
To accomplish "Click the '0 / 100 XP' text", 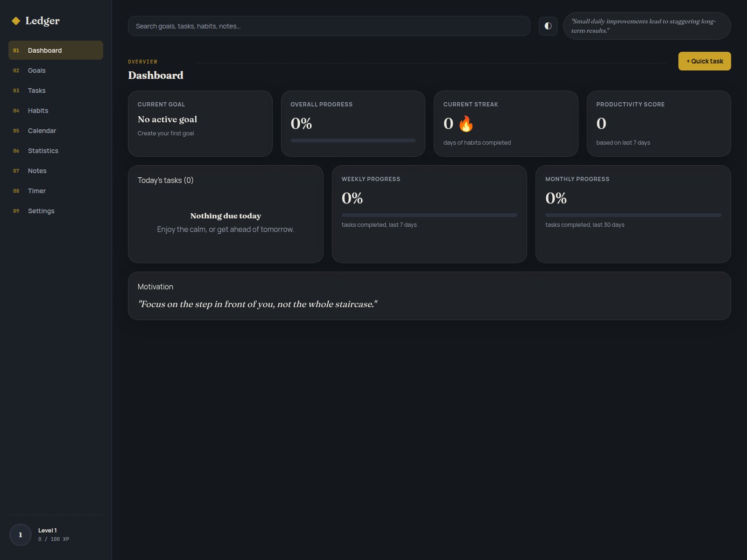I will (x=54, y=539).
